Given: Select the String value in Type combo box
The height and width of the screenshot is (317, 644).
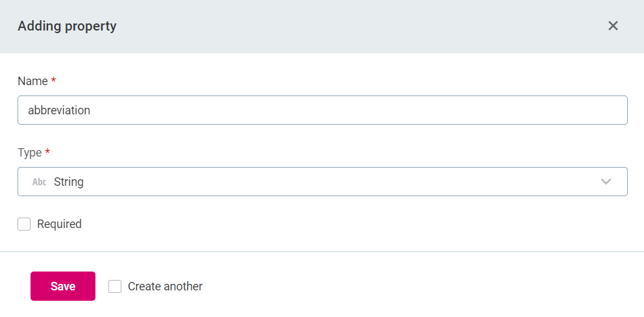Looking at the screenshot, I should [69, 182].
